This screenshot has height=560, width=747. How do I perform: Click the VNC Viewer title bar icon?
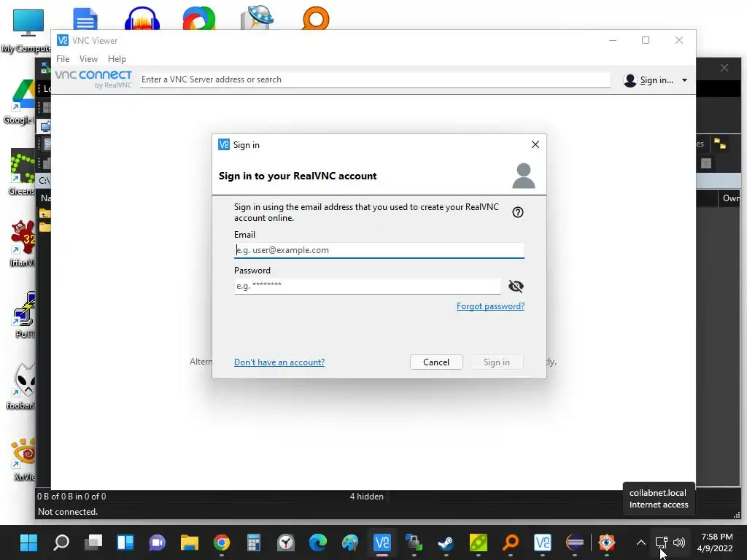point(63,40)
